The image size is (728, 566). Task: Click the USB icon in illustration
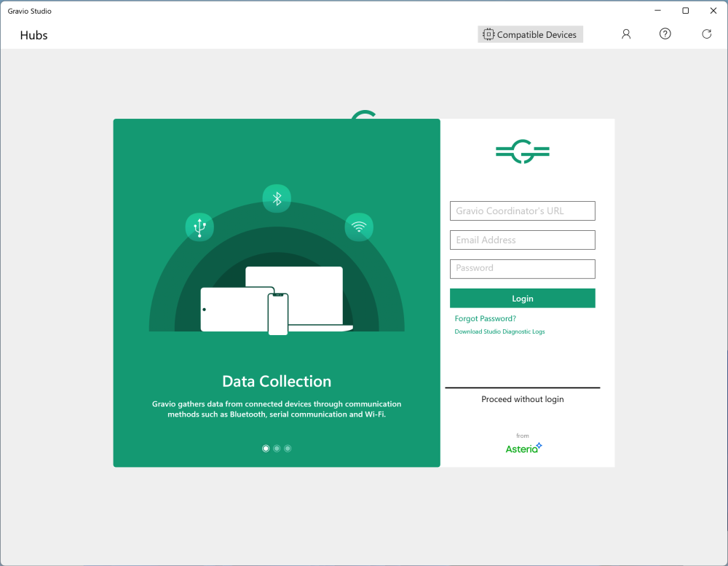199,227
